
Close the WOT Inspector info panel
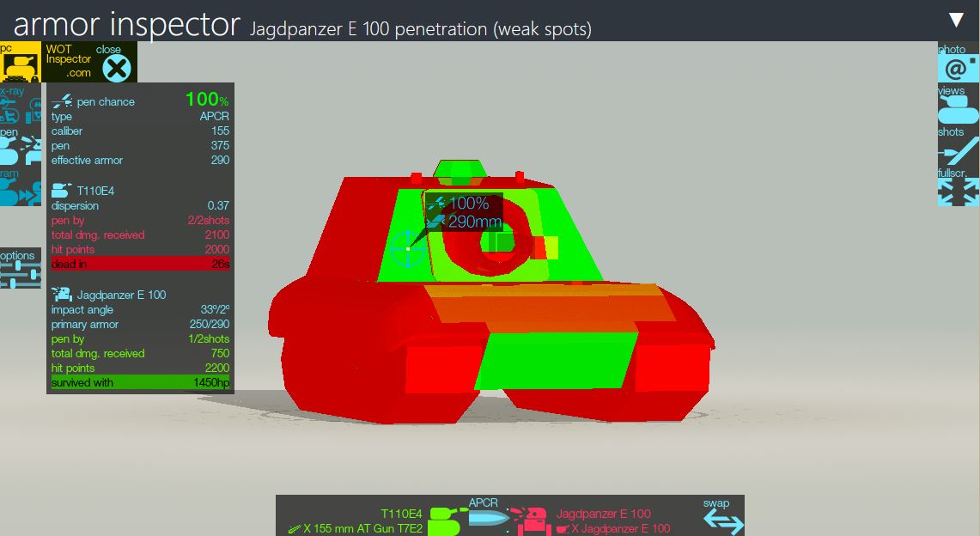tap(116, 68)
